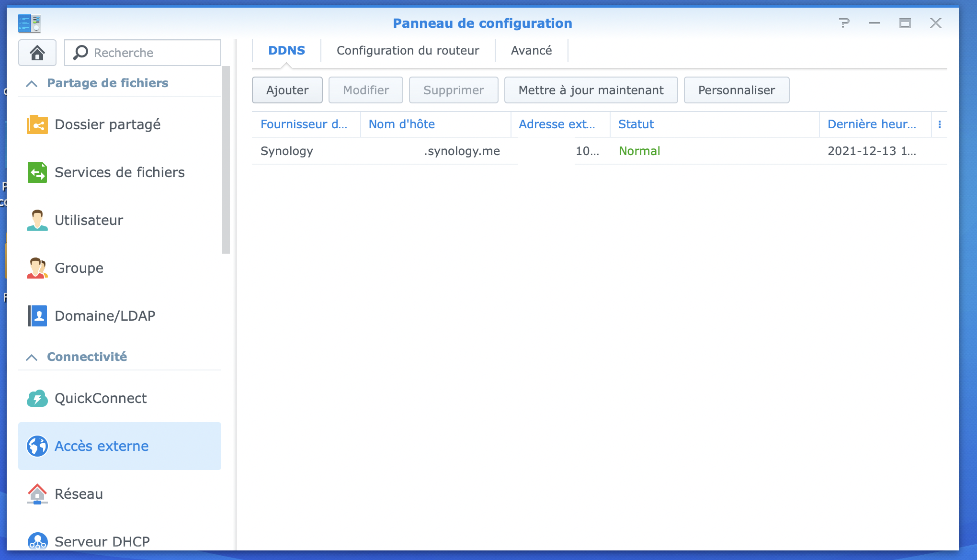Viewport: 977px width, 560px height.
Task: Click the Ajouter button
Action: [x=287, y=90]
